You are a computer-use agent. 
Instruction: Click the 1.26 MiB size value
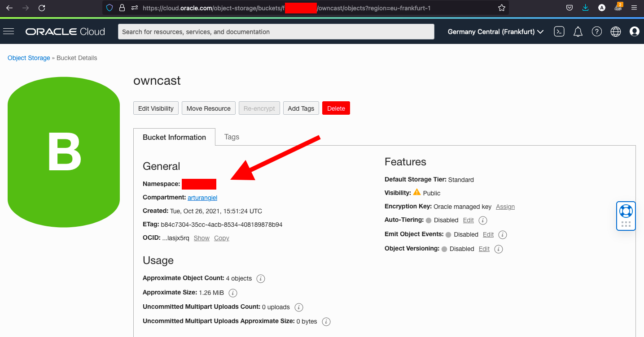pyautogui.click(x=211, y=293)
